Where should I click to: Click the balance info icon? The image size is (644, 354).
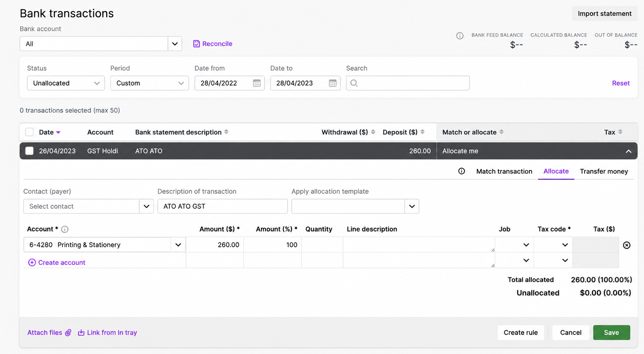460,36
